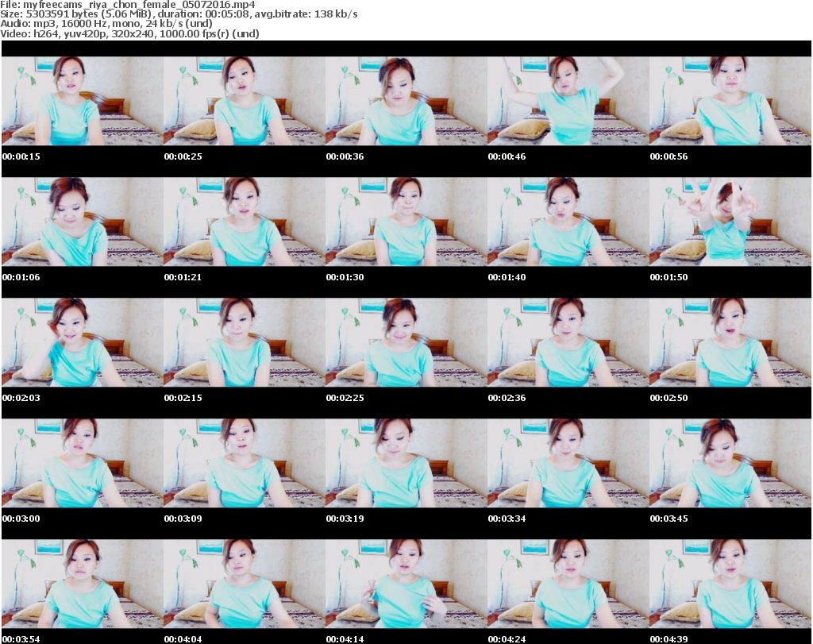Click the timestamp label 00:00:46
This screenshot has height=644, width=813.
click(507, 156)
